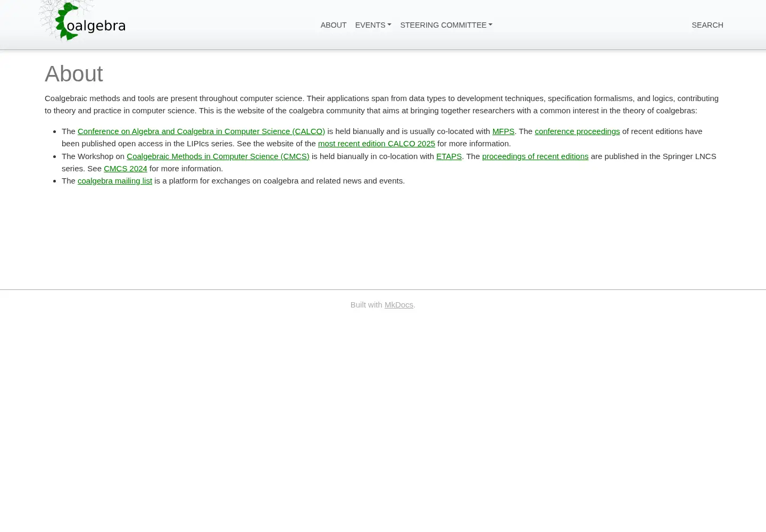Open the coalgebra mailing list link
This screenshot has width=766, height=532.
(x=115, y=181)
